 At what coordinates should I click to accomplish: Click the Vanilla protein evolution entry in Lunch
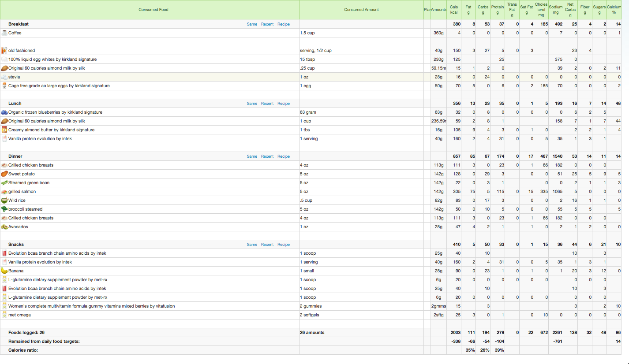(40, 139)
